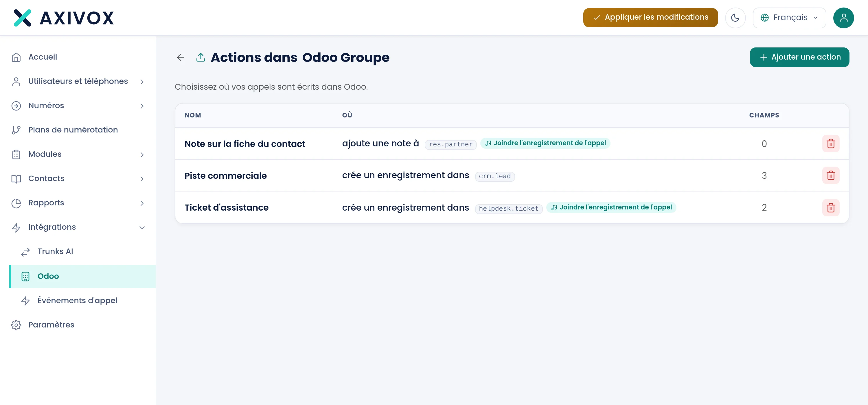Click the Intégrations lightning icon

[16, 227]
